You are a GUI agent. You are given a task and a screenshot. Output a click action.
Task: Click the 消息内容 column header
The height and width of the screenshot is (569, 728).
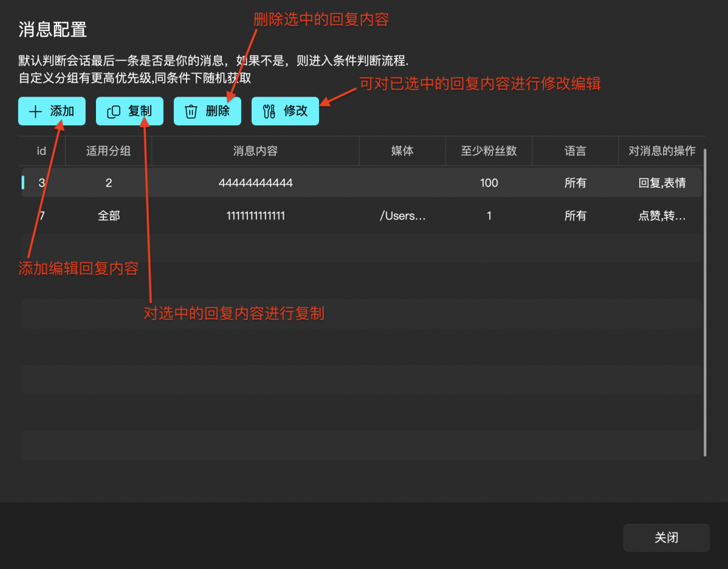click(255, 151)
